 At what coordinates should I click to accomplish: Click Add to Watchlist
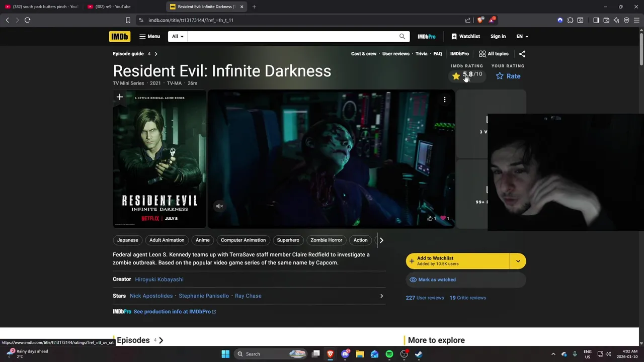[x=458, y=261]
